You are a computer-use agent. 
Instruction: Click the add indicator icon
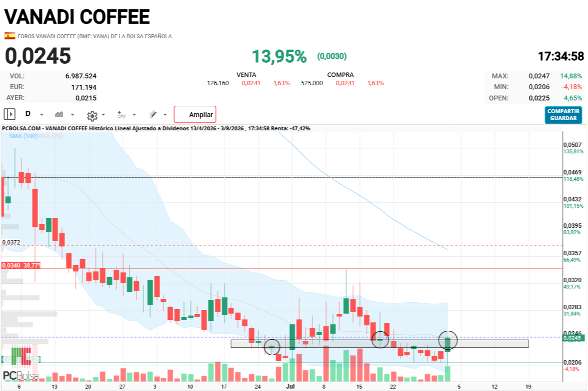coord(122,114)
